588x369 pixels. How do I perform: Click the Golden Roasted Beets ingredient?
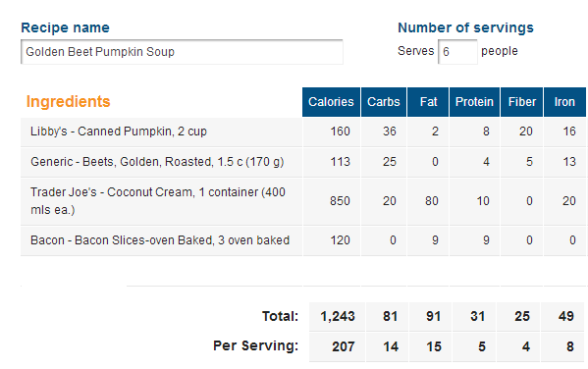pos(157,162)
